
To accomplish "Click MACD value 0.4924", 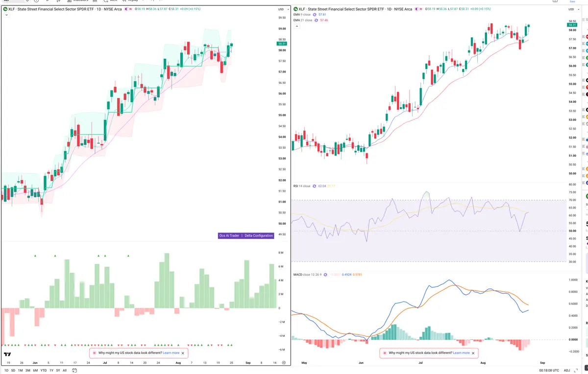I will tap(346, 275).
